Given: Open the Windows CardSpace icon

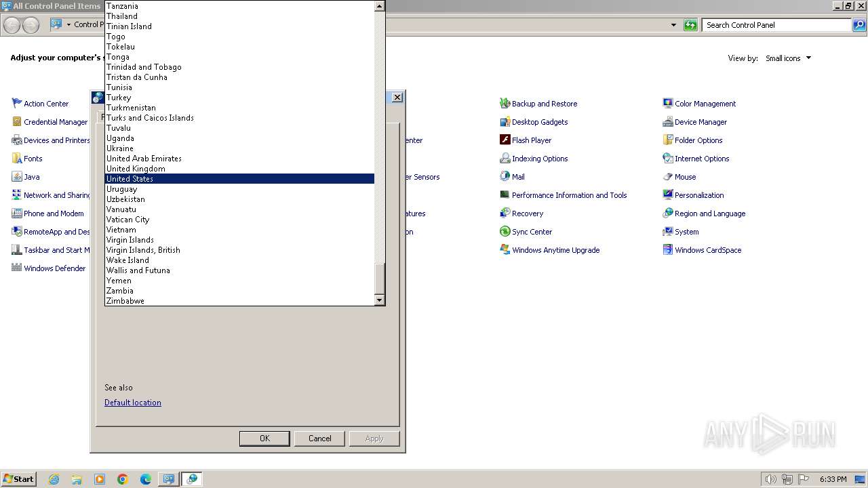Looking at the screenshot, I should point(668,250).
